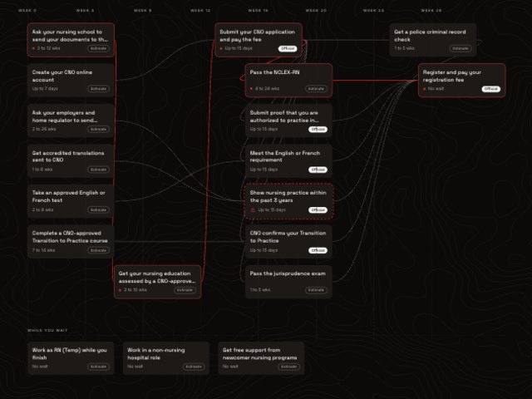The image size is (532, 399).
Task: Select "Meet the English or French requirement" card
Action: click(288, 161)
